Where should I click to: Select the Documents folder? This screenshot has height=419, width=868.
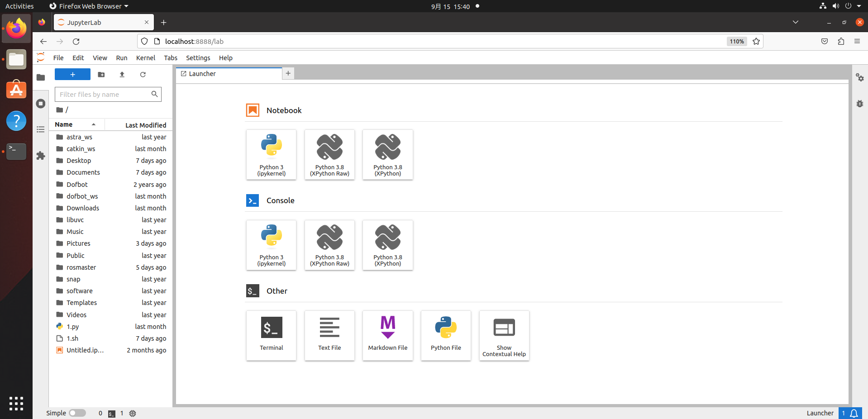click(x=111, y=172)
